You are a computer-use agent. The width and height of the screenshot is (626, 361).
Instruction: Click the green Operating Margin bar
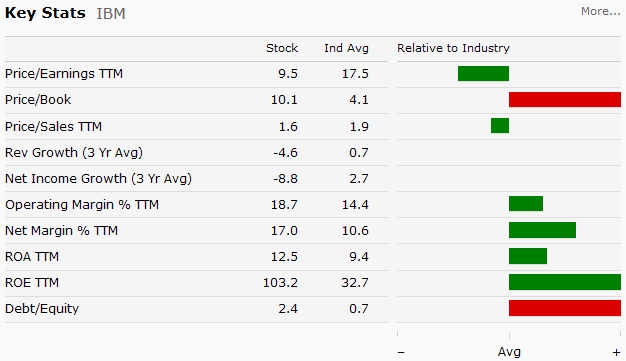pos(526,204)
